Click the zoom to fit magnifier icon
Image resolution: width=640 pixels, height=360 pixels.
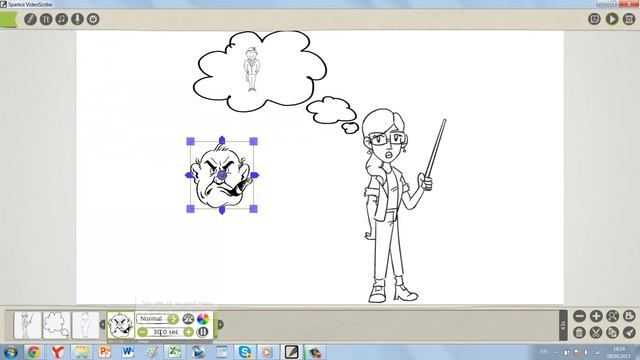(612, 316)
